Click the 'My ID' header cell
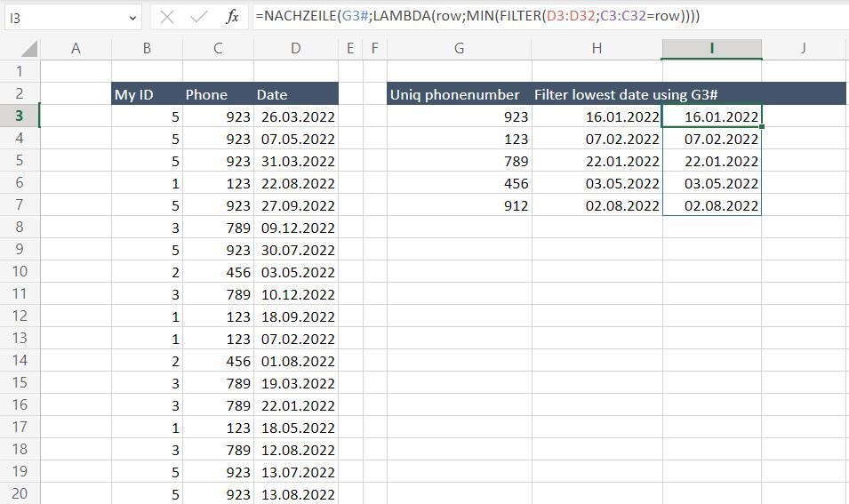This screenshot has height=504, width=849. click(x=147, y=93)
